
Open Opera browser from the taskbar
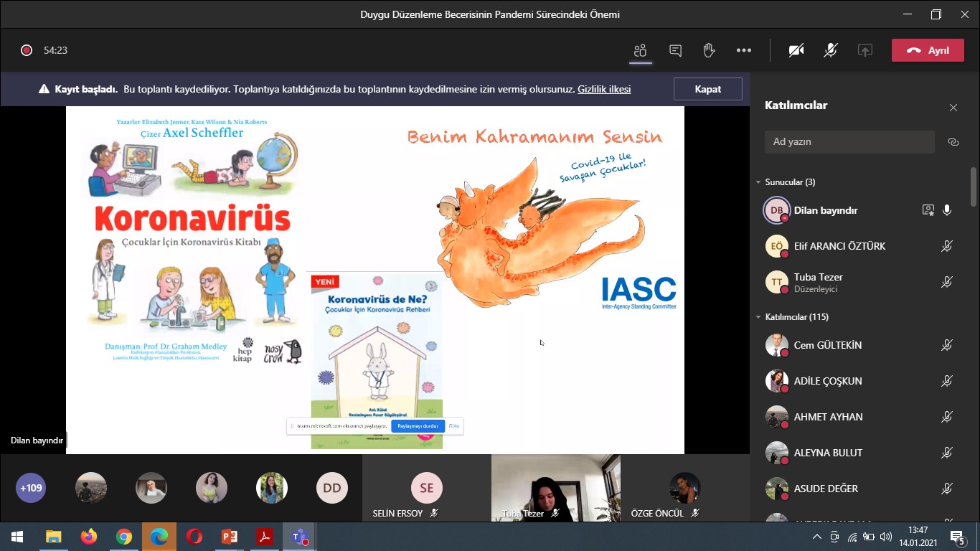[194, 537]
